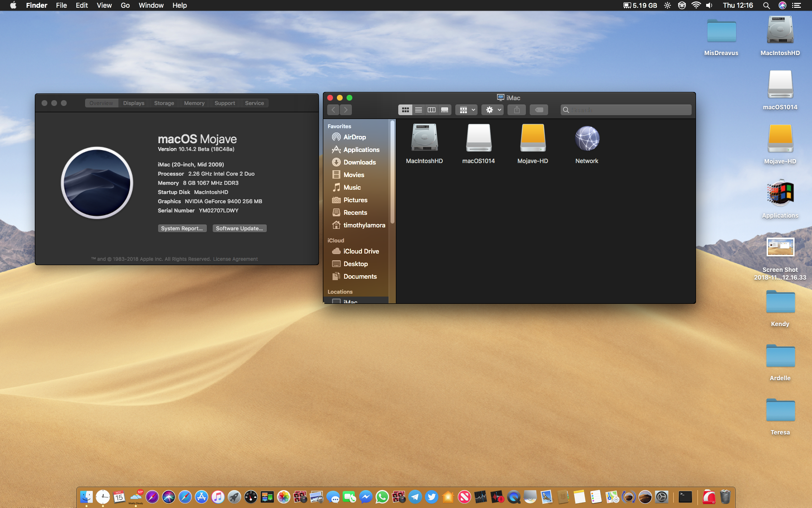The height and width of the screenshot is (508, 812).
Task: Open the volume control in menu bar
Action: point(709,5)
